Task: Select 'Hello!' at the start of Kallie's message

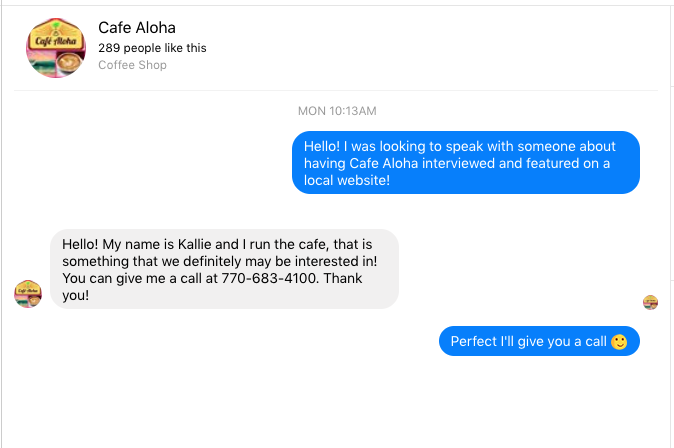Action: point(80,244)
